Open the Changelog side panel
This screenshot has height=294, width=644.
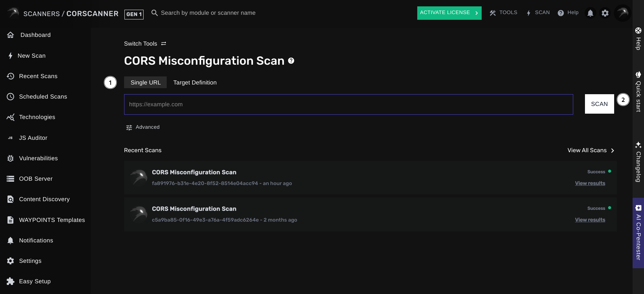tap(638, 162)
